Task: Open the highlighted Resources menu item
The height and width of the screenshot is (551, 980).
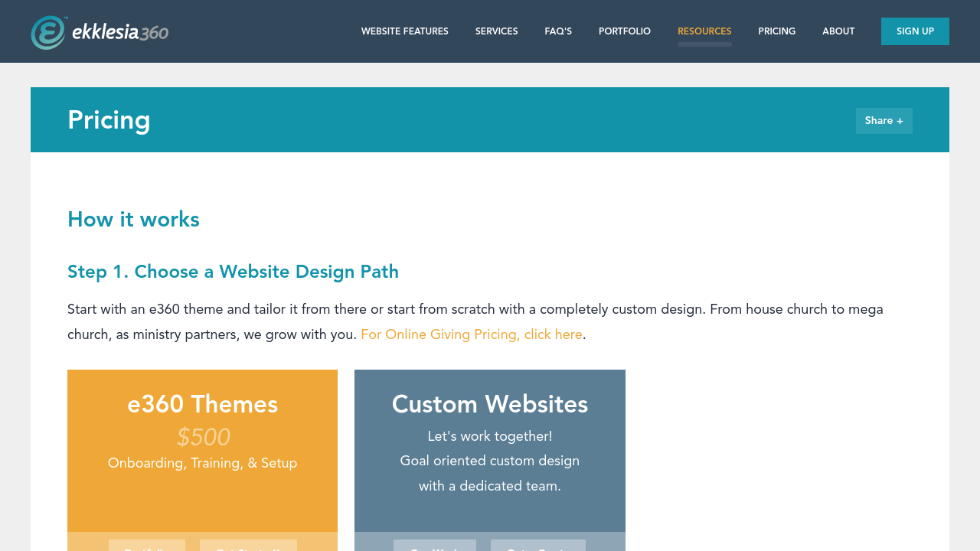Action: 704,31
